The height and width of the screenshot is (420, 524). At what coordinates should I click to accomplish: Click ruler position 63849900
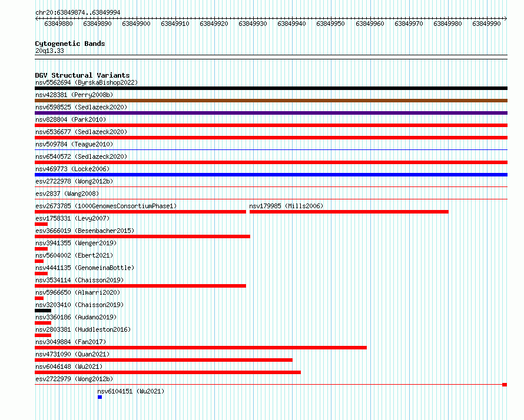136,24
